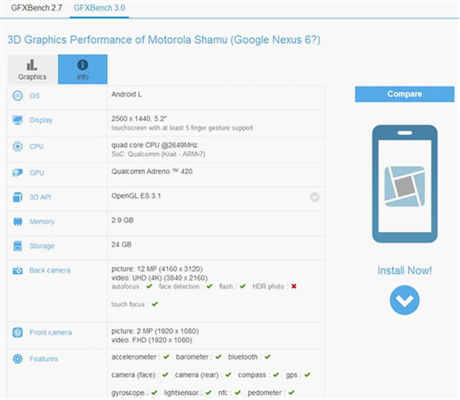Click the OS row icon
The height and width of the screenshot is (400, 460).
(x=18, y=96)
